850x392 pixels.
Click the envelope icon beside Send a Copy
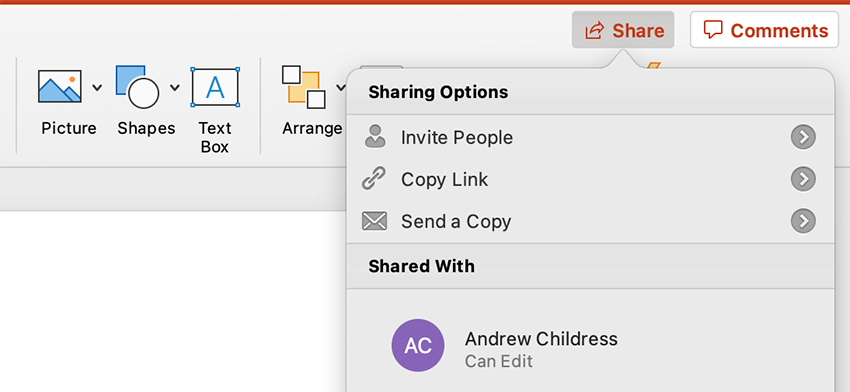tap(374, 221)
